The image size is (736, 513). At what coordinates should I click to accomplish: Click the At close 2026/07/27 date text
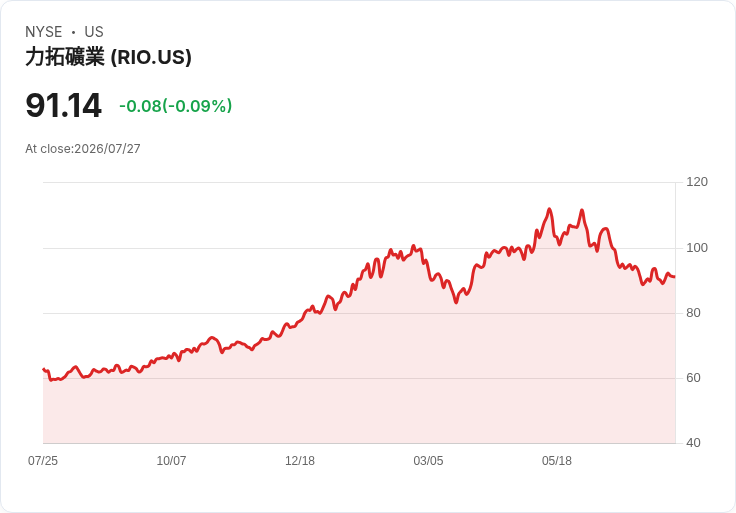(83, 149)
